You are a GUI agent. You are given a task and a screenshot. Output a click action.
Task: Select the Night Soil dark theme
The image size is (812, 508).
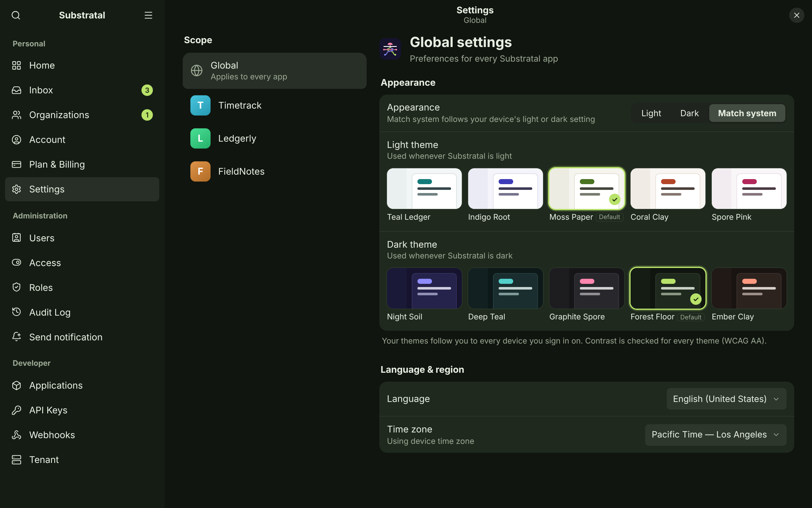coord(424,288)
